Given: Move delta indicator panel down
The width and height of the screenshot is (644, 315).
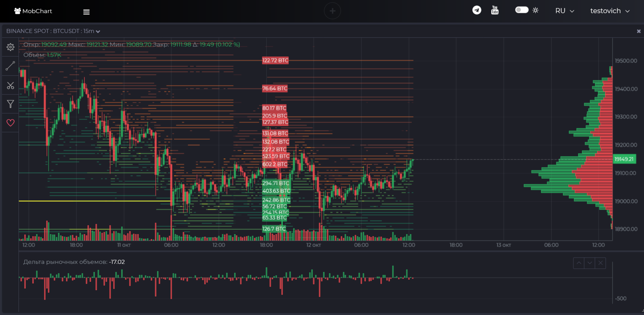Looking at the screenshot, I should click(x=590, y=263).
